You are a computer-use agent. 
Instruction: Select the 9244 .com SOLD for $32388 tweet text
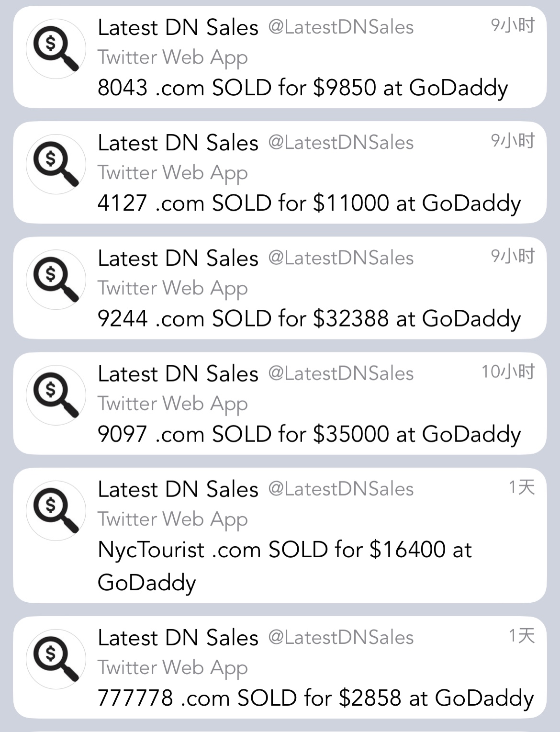pos(309,319)
